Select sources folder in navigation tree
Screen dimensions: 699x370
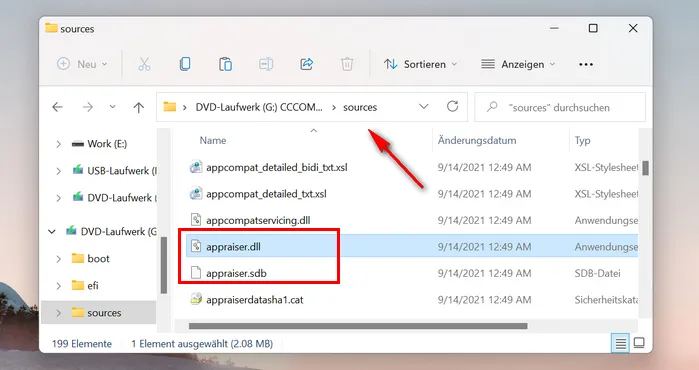pyautogui.click(x=99, y=313)
